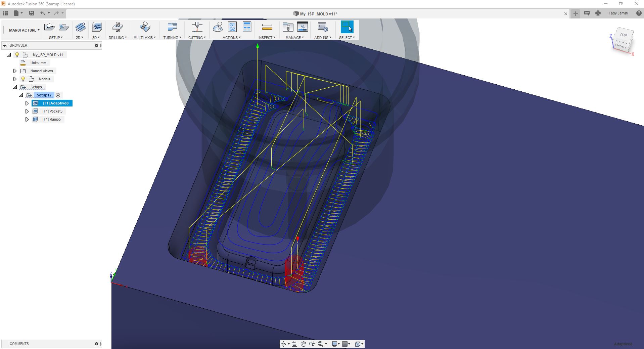644x349 pixels.
Task: Open Fady Jamati account menu
Action: (x=618, y=13)
